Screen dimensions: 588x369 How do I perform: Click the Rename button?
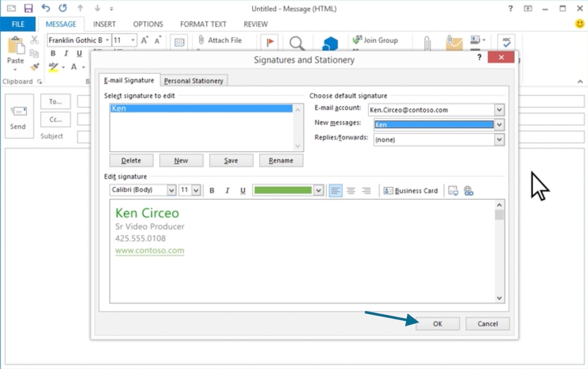(x=281, y=160)
